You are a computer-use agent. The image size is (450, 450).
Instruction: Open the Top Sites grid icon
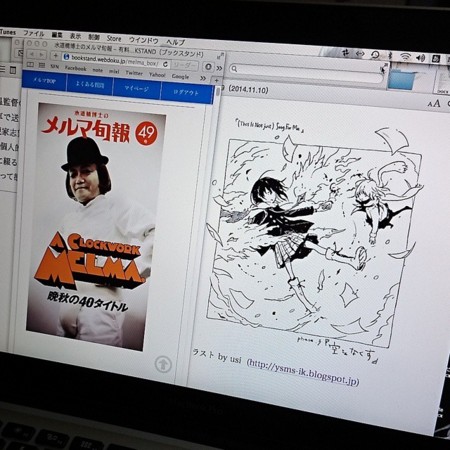coord(42,65)
